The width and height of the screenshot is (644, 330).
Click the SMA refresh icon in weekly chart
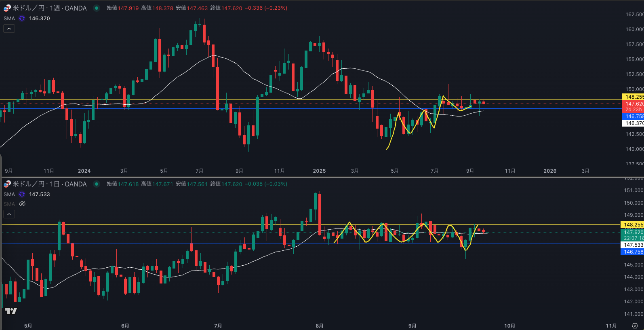point(22,19)
